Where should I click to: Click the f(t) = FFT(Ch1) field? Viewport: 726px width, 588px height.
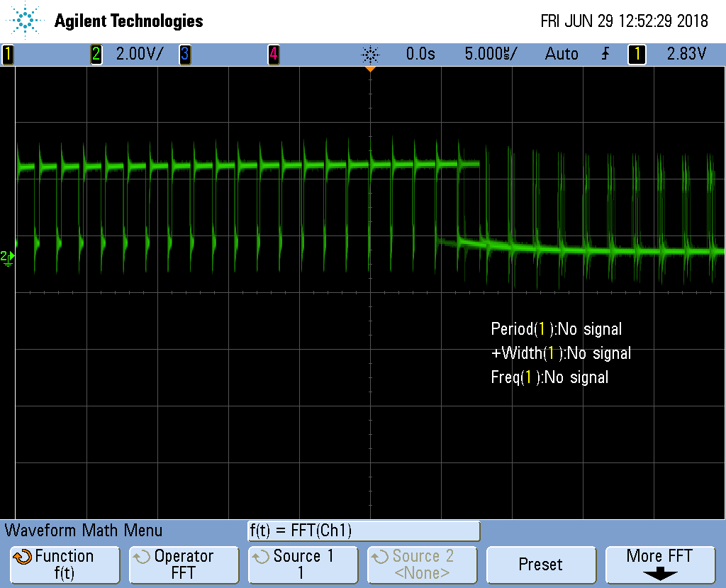(x=363, y=531)
